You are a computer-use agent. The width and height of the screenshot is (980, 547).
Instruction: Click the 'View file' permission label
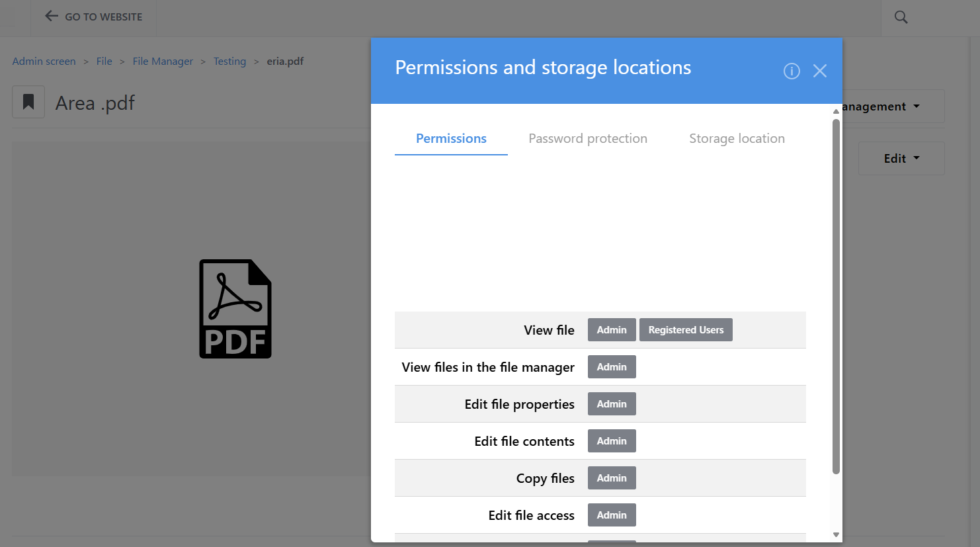tap(549, 330)
